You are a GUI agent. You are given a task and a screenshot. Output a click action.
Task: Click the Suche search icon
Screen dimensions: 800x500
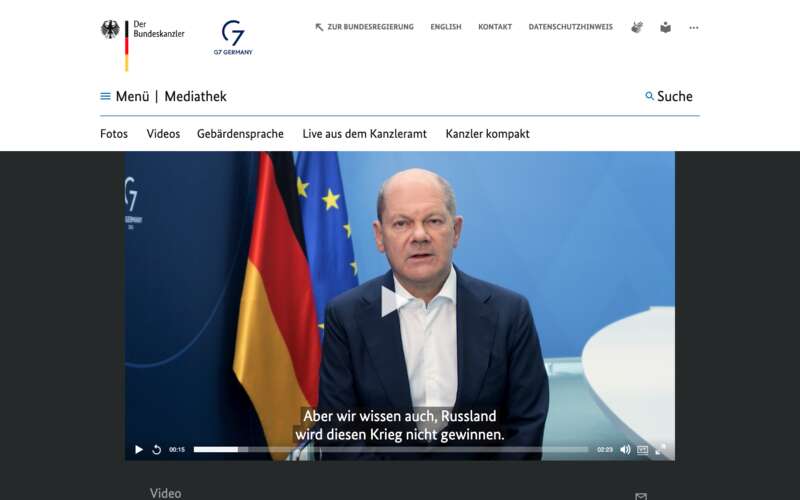point(649,96)
